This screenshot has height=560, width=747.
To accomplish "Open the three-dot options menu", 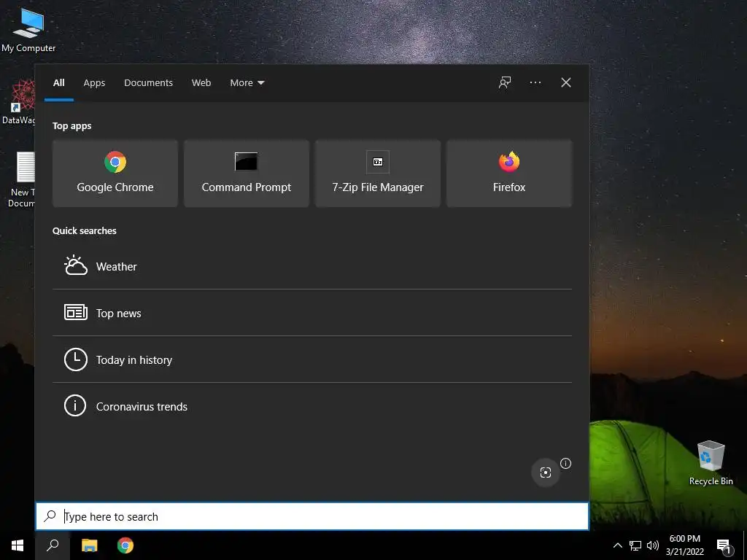I will (535, 83).
